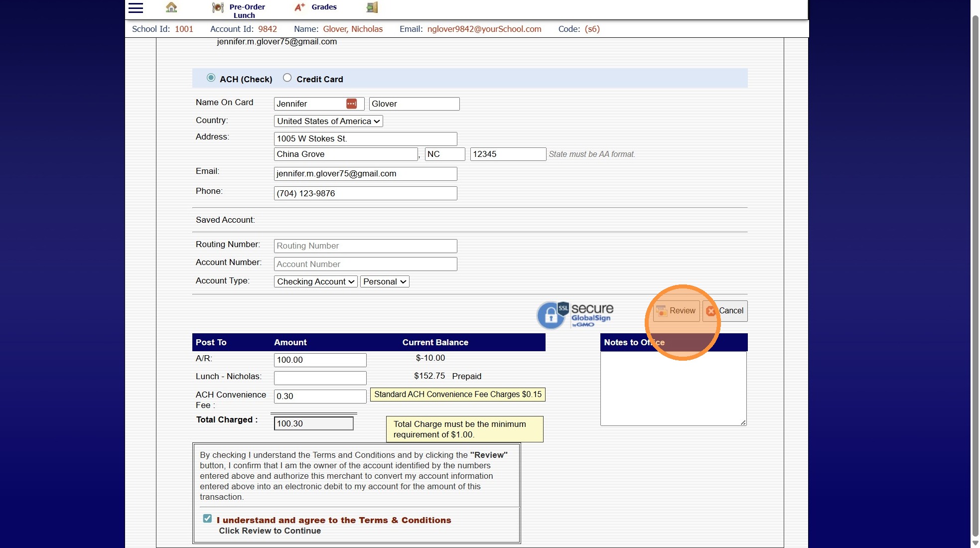Screen dimensions: 980x548
Task: Open the Personal account dropdown
Action: [384, 281]
